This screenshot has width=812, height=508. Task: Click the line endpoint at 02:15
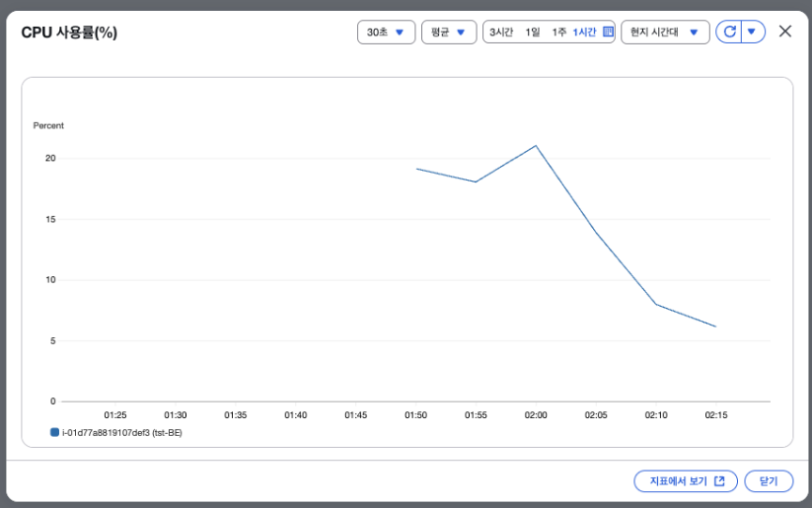tap(715, 327)
